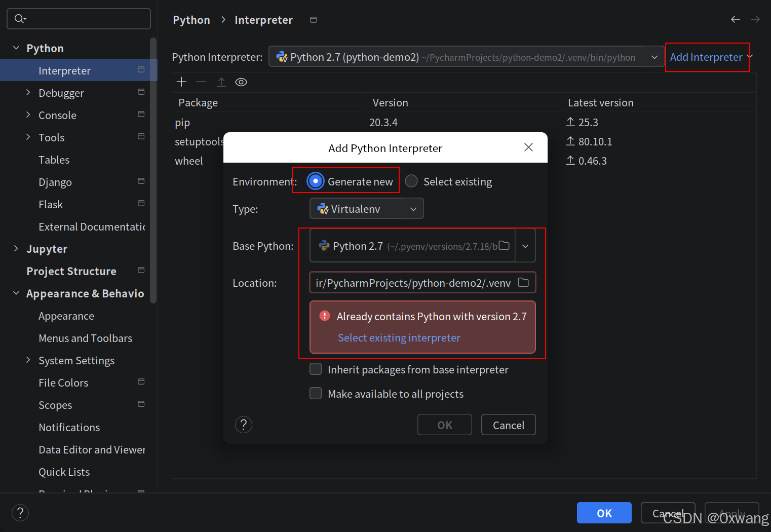Open the Menus and Toolbars settings page
This screenshot has height=532, width=771.
coord(86,338)
